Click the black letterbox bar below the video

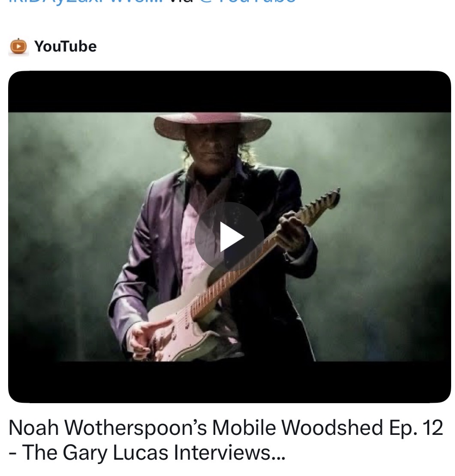[229, 382]
